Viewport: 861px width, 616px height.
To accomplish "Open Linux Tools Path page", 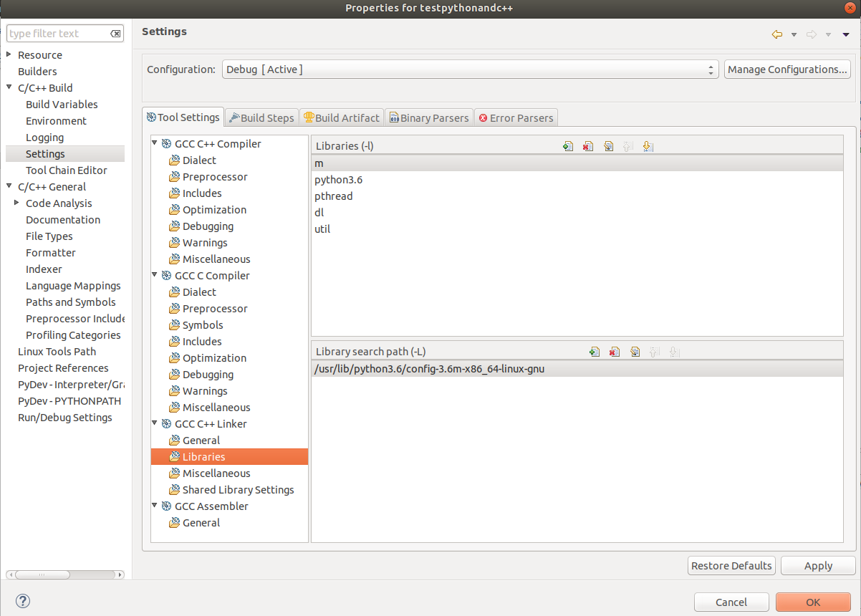I will tap(57, 352).
